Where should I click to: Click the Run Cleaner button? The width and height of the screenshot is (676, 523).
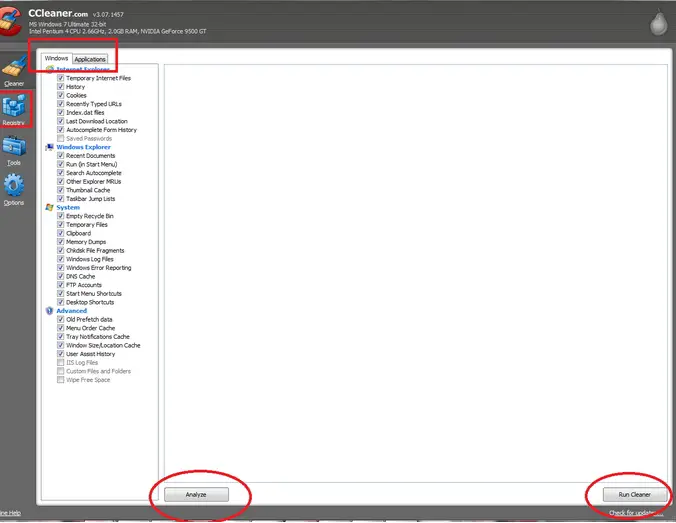point(635,495)
